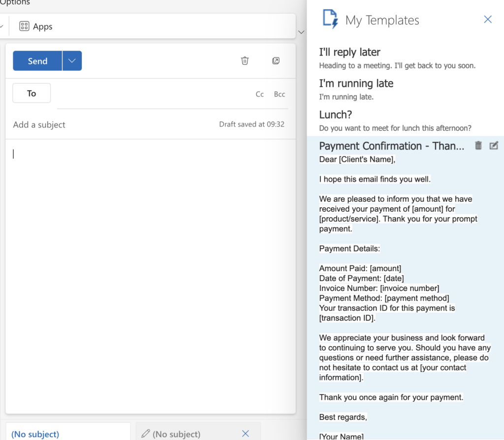This screenshot has width=504, height=440.
Task: Switch to the first (No subject) tab
Action: click(x=35, y=434)
